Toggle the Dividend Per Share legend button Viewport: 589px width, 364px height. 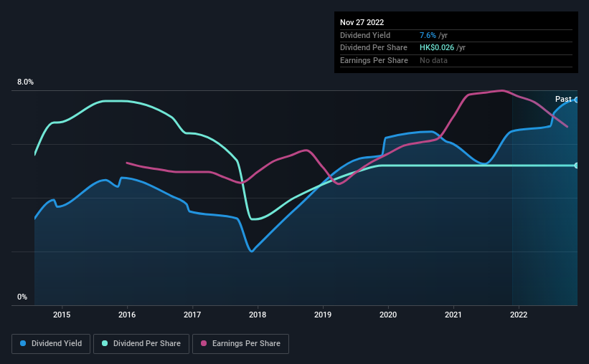(x=141, y=344)
